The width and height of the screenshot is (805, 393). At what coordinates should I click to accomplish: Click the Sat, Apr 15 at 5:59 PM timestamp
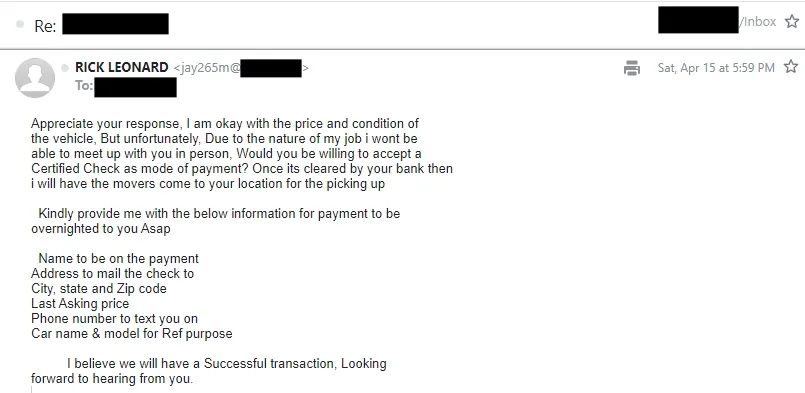pyautogui.click(x=716, y=68)
